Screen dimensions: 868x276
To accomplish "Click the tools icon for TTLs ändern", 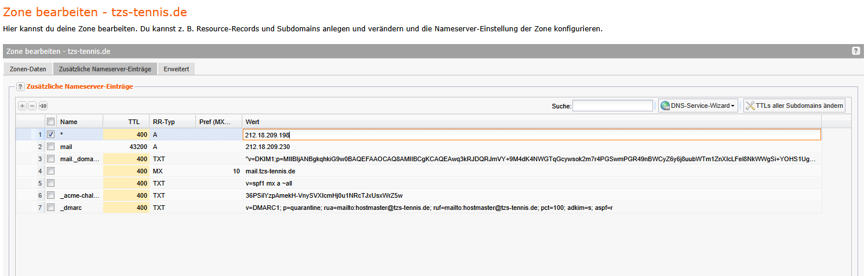I will click(x=750, y=106).
